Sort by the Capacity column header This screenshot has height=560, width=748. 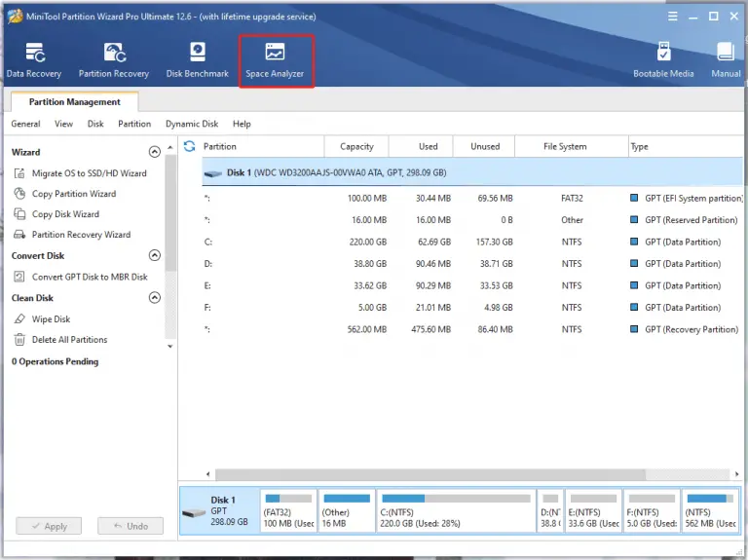pyautogui.click(x=356, y=146)
